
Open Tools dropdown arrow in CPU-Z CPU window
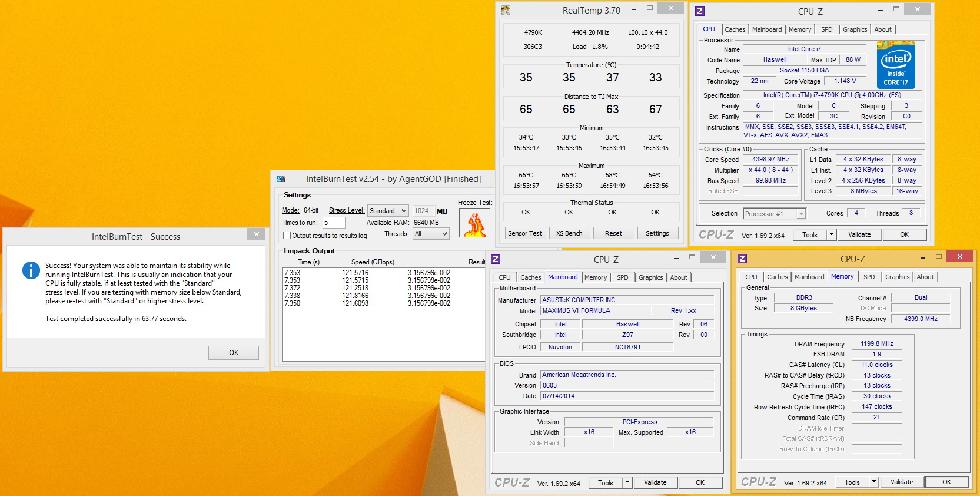click(831, 234)
